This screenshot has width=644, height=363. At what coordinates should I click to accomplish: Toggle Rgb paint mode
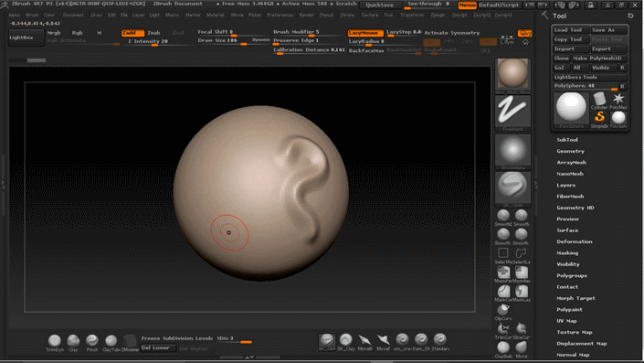pos(78,33)
